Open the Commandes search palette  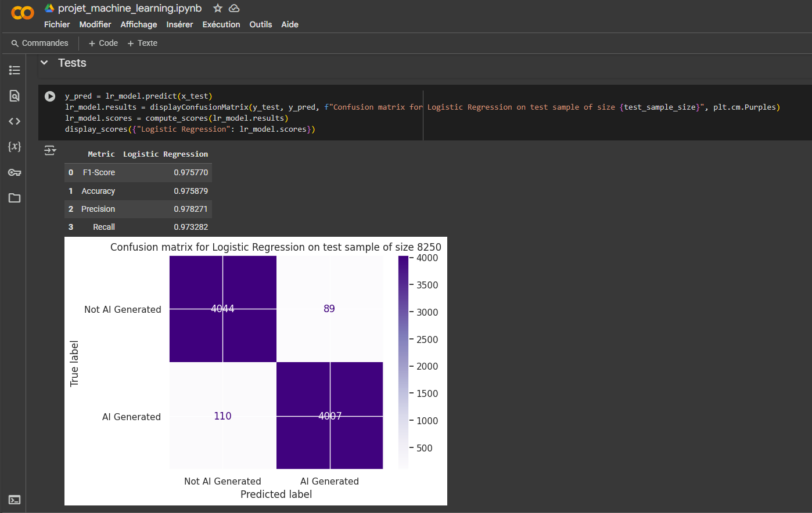click(x=39, y=43)
